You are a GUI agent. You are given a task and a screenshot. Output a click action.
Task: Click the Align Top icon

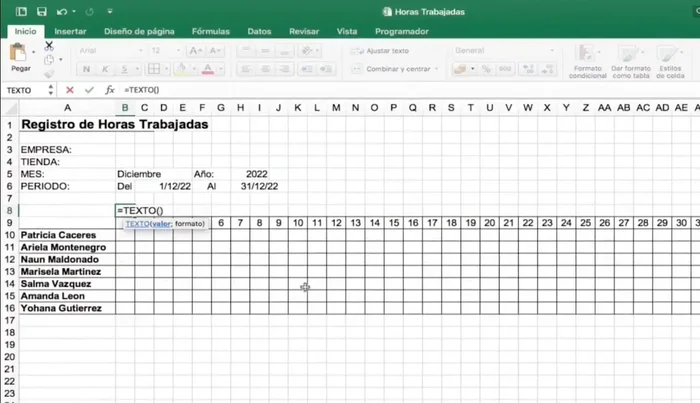246,50
